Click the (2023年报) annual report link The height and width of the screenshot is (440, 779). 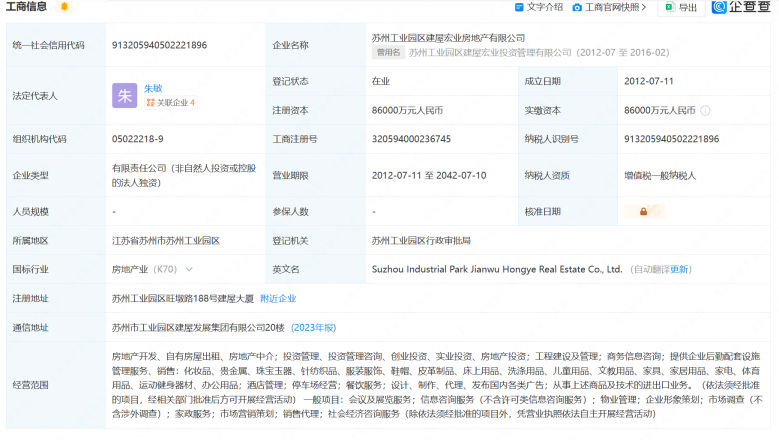[x=313, y=328]
